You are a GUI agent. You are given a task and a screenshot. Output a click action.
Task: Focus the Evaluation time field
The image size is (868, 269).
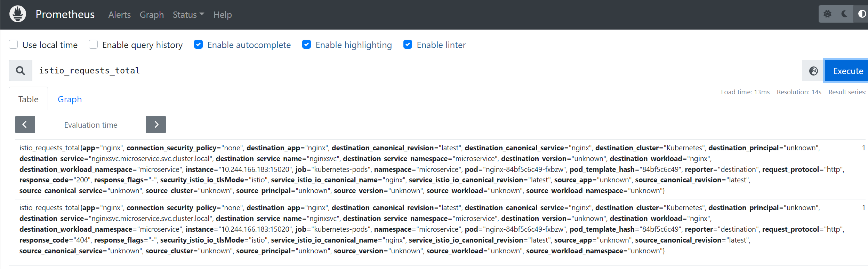90,125
